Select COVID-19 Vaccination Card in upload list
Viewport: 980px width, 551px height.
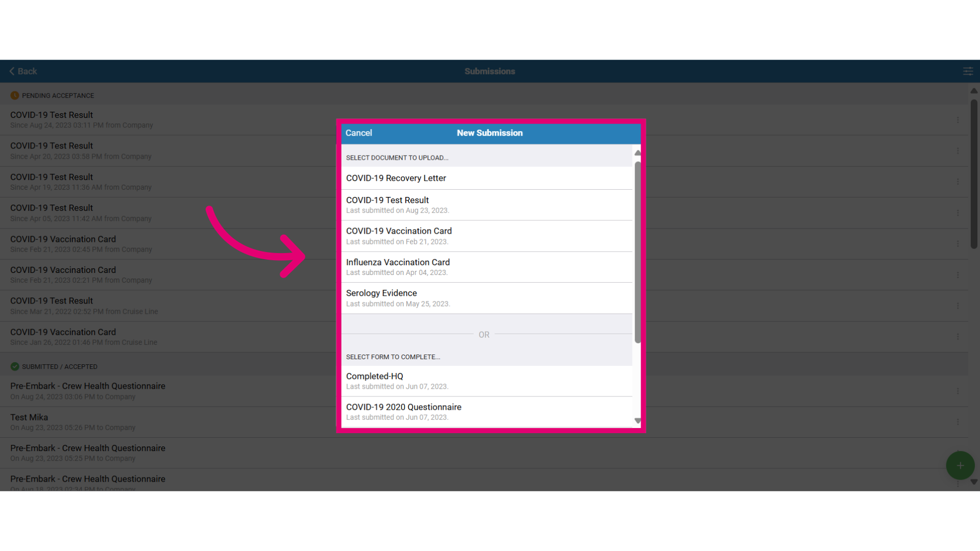(487, 236)
